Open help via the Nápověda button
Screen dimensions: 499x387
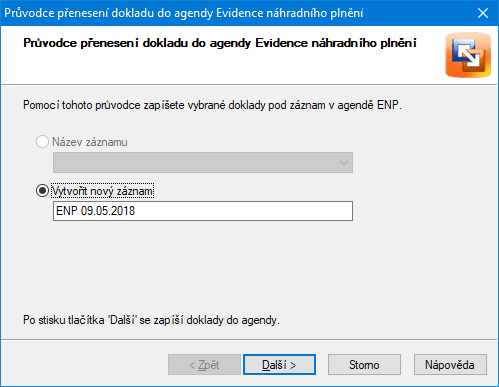[x=450, y=365]
